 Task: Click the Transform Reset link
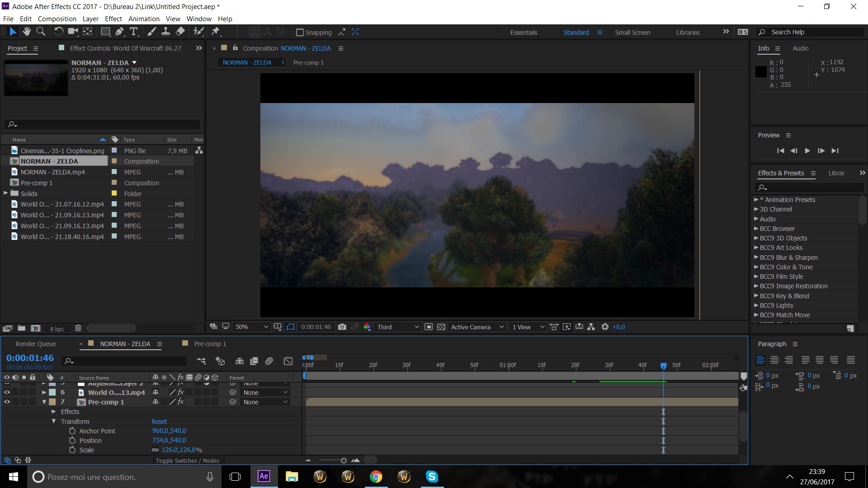159,422
